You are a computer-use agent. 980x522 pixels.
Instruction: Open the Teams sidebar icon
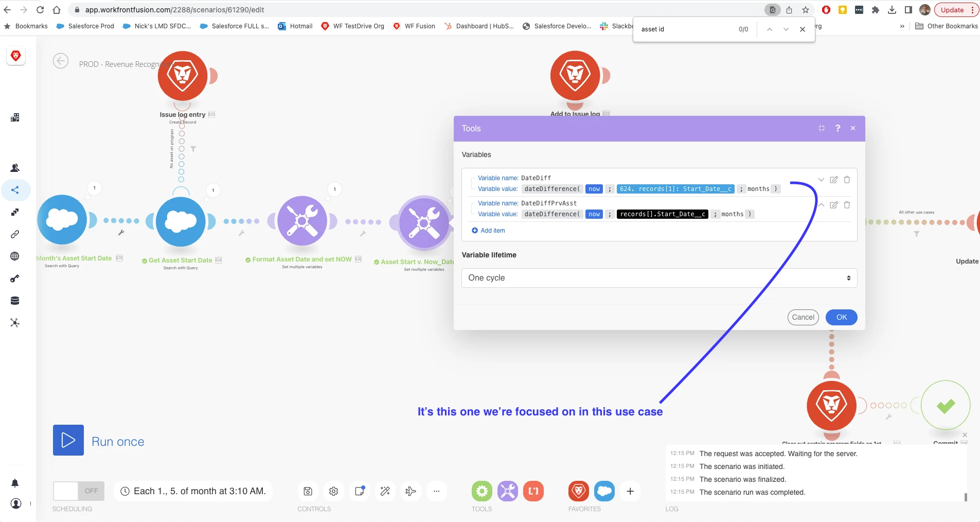pyautogui.click(x=15, y=168)
